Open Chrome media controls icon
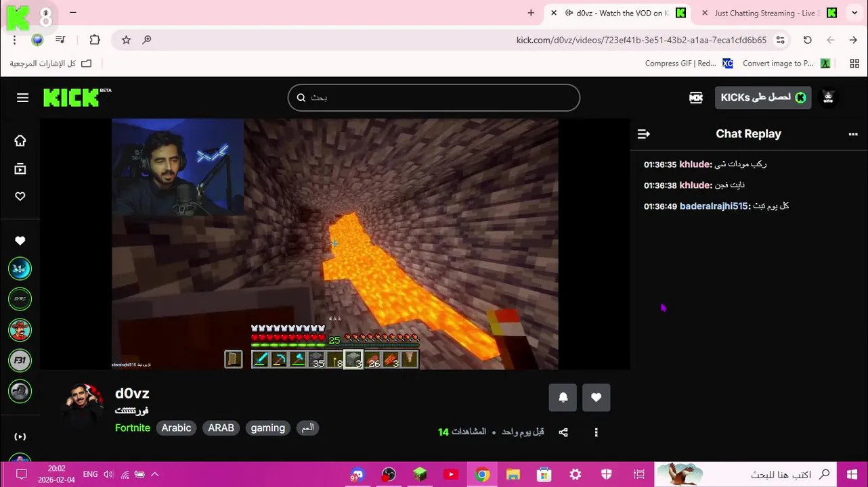 click(x=60, y=40)
